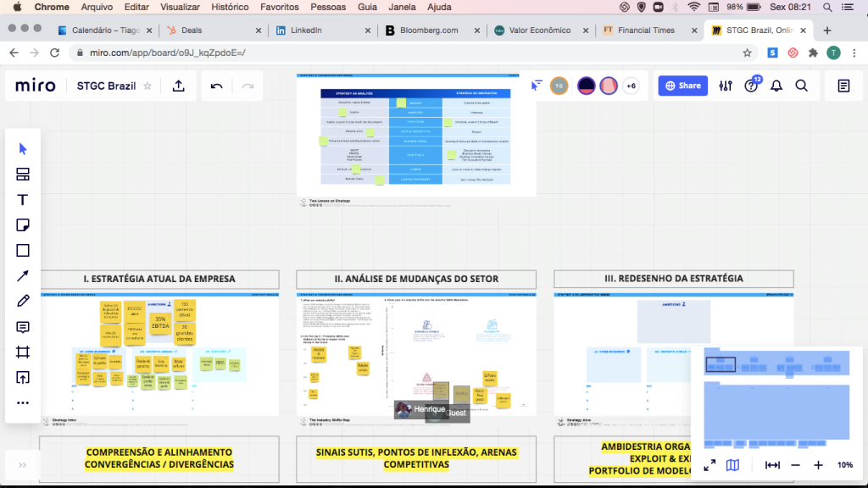Expand the bottom-left panel chevrons

pos(22,465)
